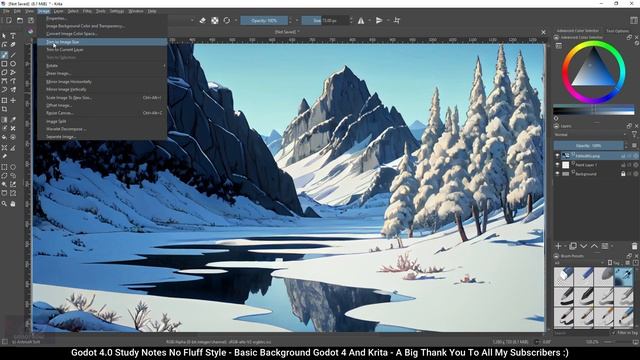The height and width of the screenshot is (360, 640).
Task: Open the add layer type dropdown arrow
Action: [565, 246]
